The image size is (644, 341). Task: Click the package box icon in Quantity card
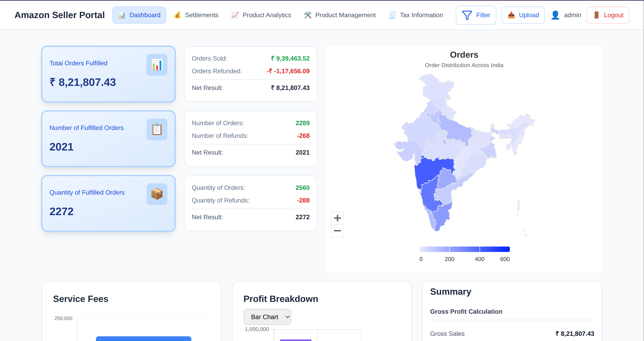157,194
